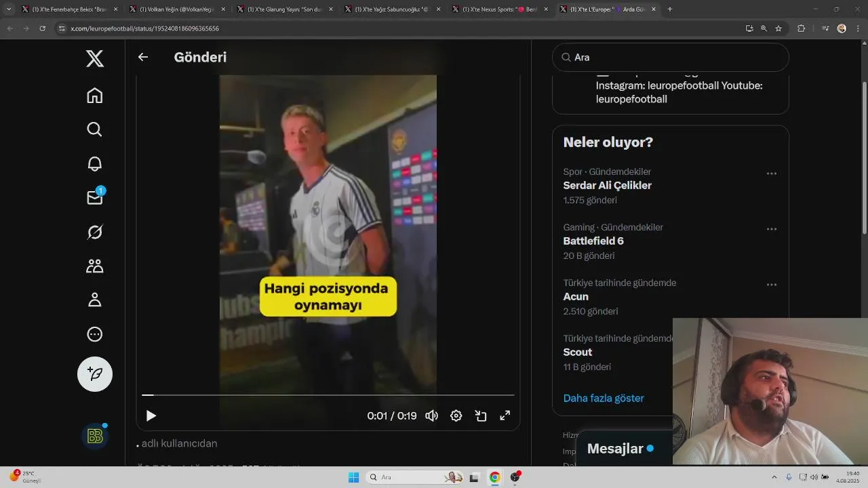Open options menu for Serdar Ali Çelikler
868x488 pixels.
coord(772,174)
